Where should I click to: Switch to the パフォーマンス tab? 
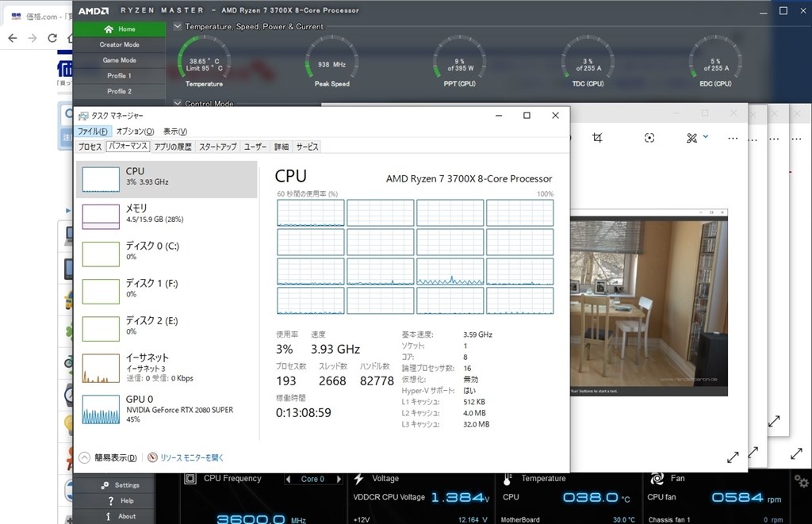tap(128, 147)
